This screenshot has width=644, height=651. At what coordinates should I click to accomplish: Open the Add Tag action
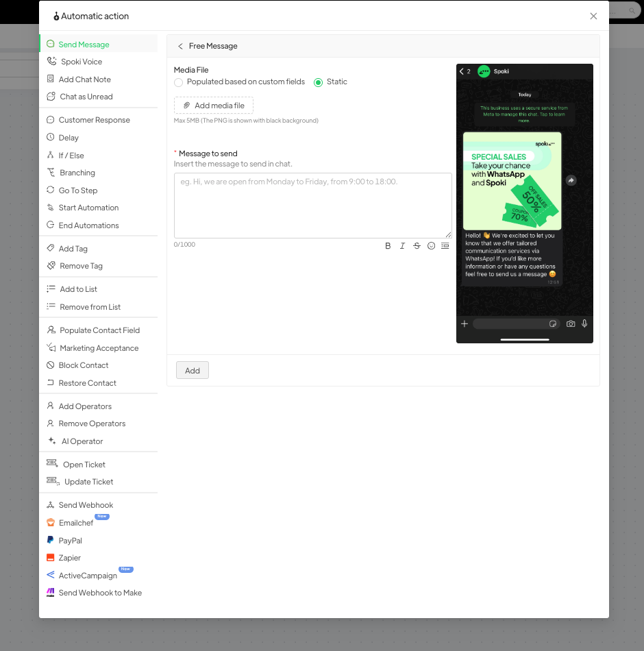coord(73,249)
